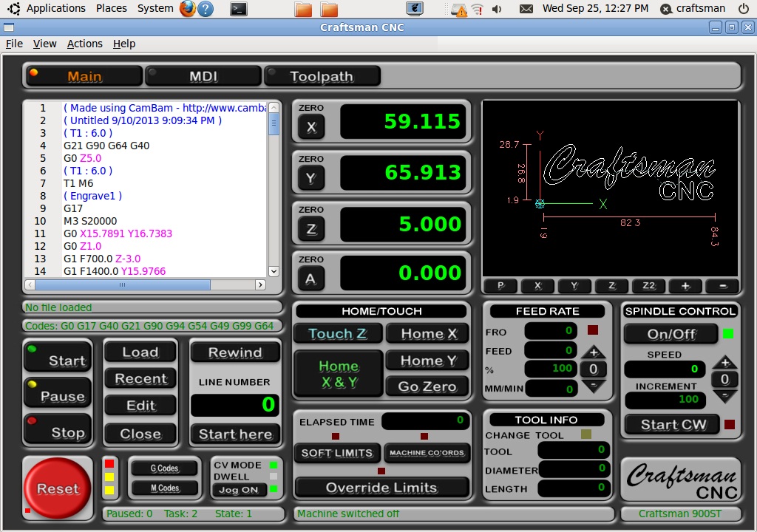Toggle Jog ON
Image resolution: width=757 pixels, height=532 pixels.
239,490
